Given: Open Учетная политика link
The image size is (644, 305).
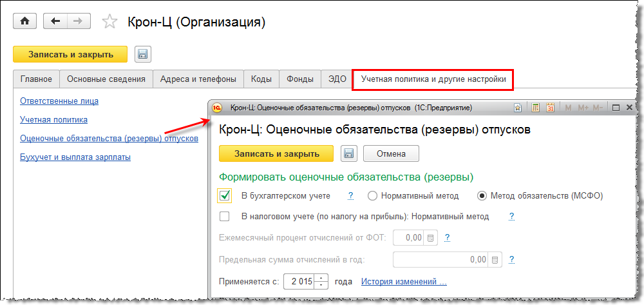Looking at the screenshot, I should (53, 120).
